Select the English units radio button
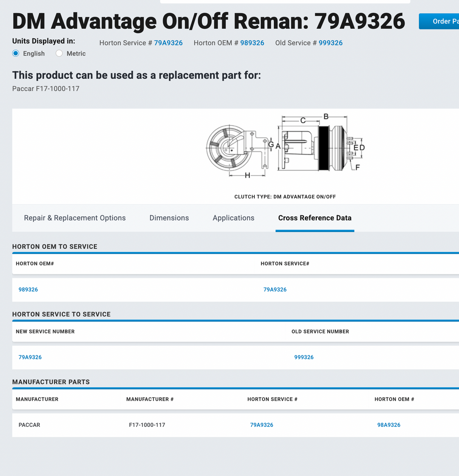Image resolution: width=459 pixels, height=476 pixels. (16, 53)
